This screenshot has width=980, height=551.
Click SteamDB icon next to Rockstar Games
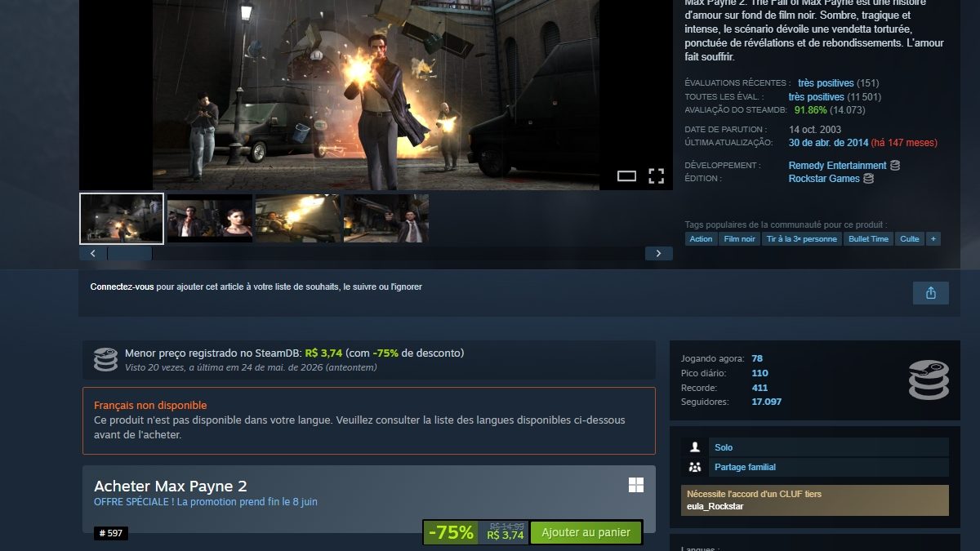pyautogui.click(x=869, y=179)
